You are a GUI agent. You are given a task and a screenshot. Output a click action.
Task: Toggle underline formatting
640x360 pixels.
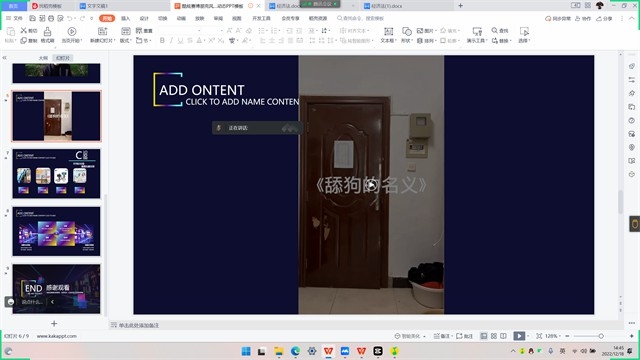coord(180,40)
